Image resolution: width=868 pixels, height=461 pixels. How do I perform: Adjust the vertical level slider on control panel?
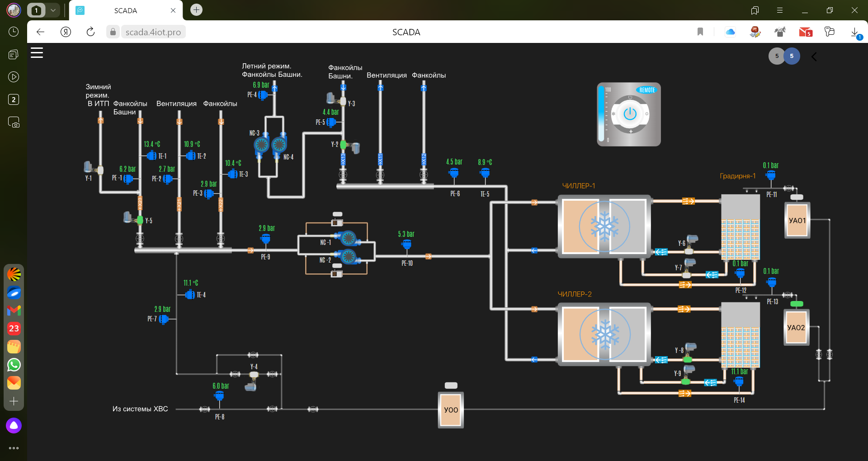click(x=601, y=114)
